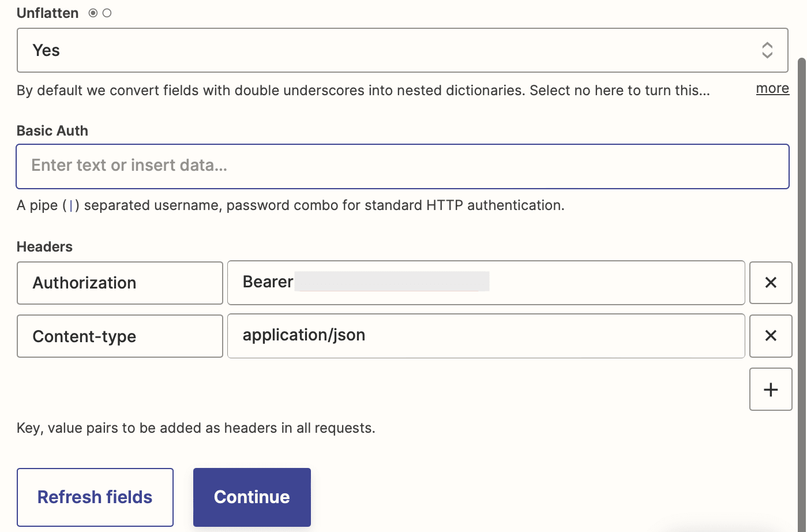Select the first Unflatten radio button
Viewport: 807px width, 532px height.
pos(92,13)
